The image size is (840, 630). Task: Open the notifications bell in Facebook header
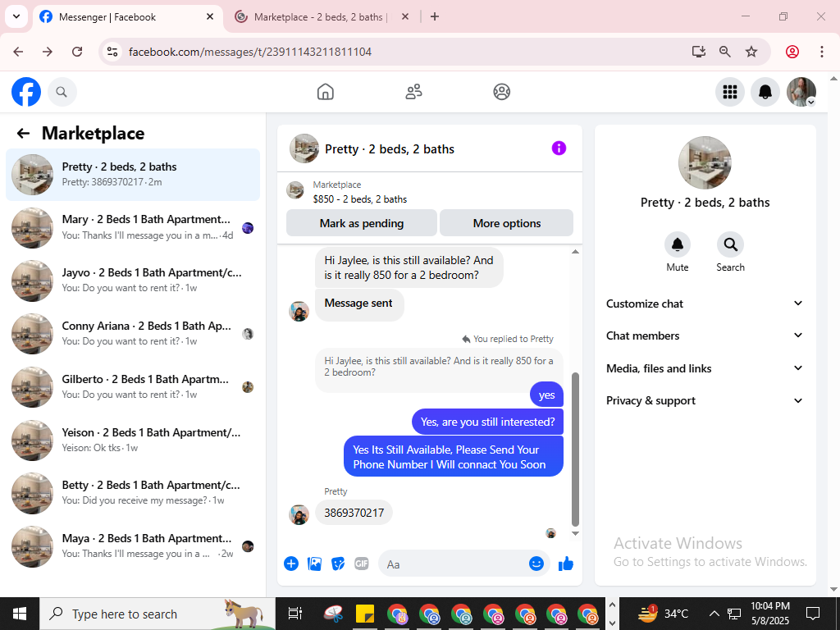click(765, 92)
